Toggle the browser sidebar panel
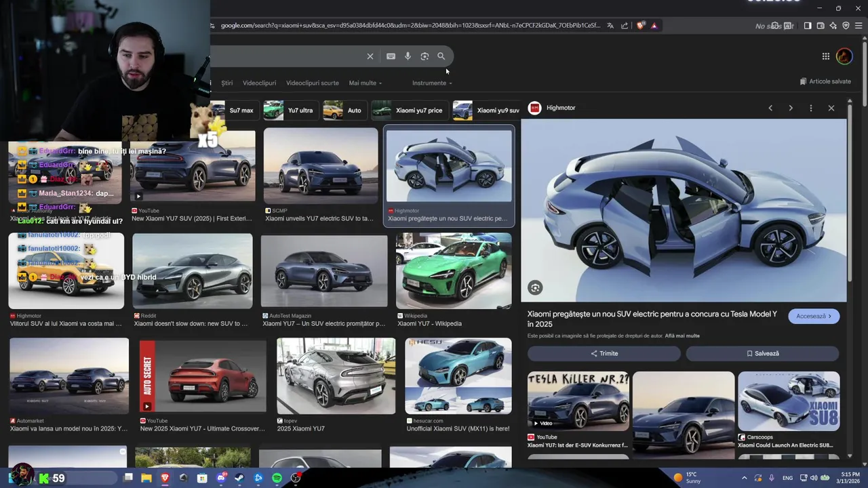This screenshot has width=868, height=488. tap(808, 26)
